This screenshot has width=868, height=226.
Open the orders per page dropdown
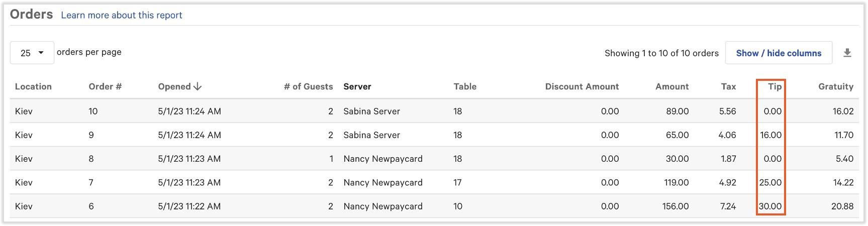(x=32, y=53)
